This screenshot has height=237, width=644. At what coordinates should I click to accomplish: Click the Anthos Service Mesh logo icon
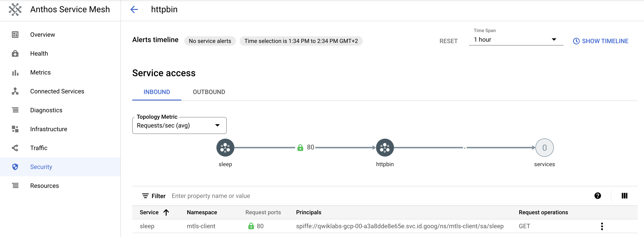pyautogui.click(x=15, y=9)
